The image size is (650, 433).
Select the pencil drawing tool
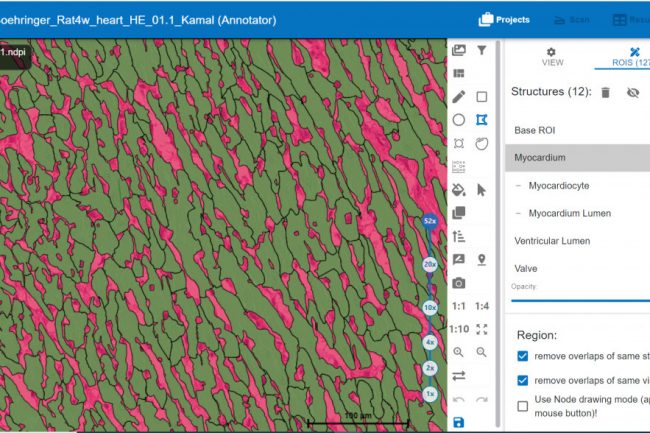[458, 97]
